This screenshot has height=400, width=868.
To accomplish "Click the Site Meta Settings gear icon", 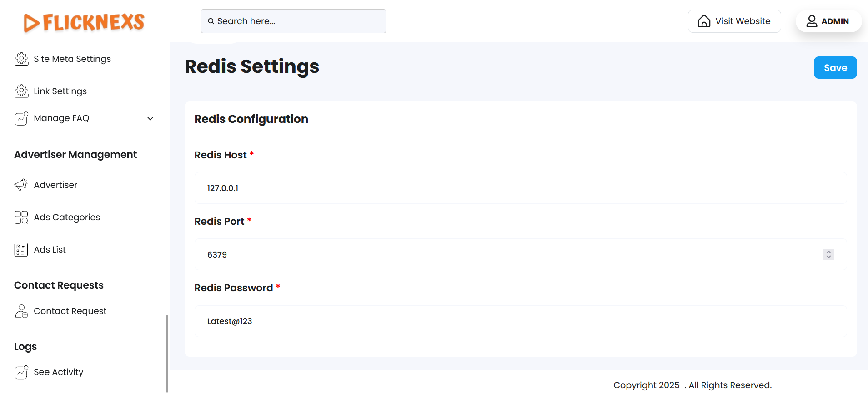I will click(x=21, y=59).
